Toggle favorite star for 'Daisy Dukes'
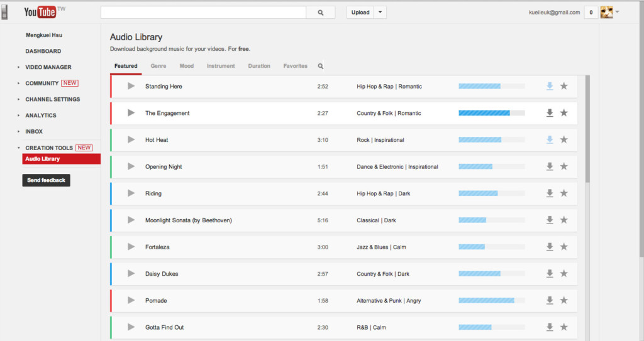Viewport: 644px width, 341px height. [x=563, y=274]
